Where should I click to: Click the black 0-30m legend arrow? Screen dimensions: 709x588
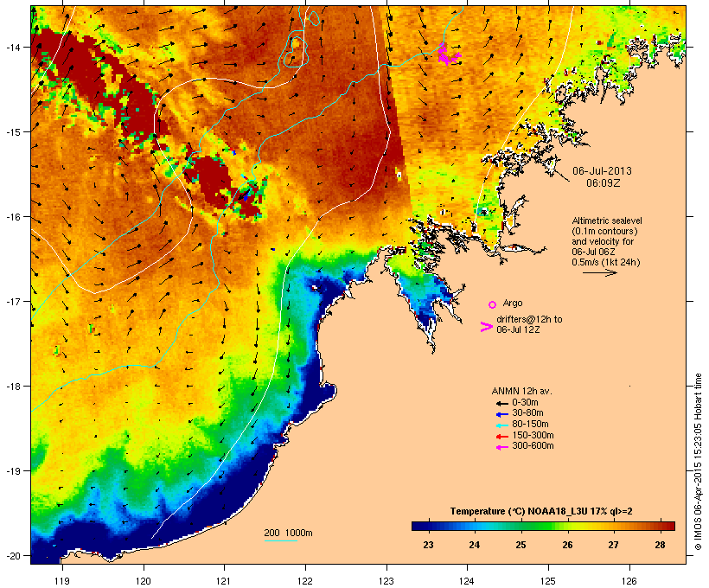(x=502, y=403)
